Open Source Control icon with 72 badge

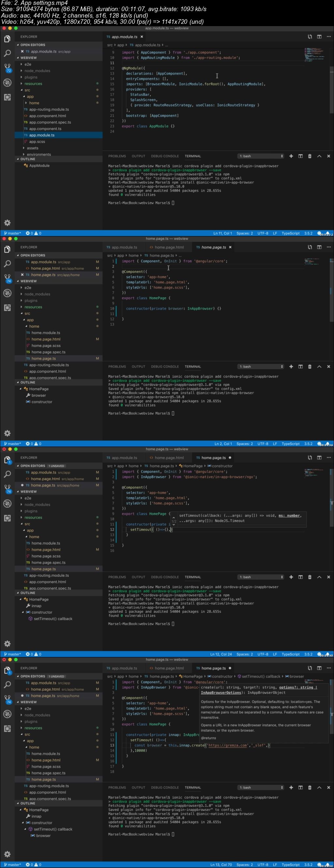(x=8, y=68)
